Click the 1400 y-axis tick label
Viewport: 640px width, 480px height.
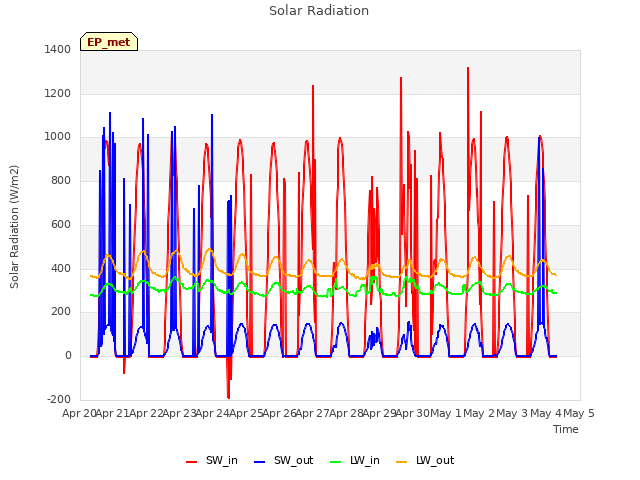point(58,49)
